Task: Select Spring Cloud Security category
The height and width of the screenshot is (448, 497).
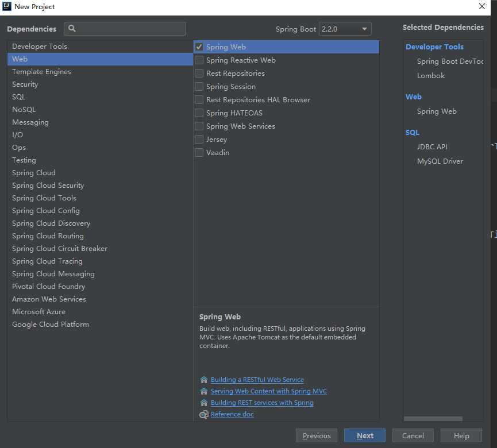Action: pos(100,186)
